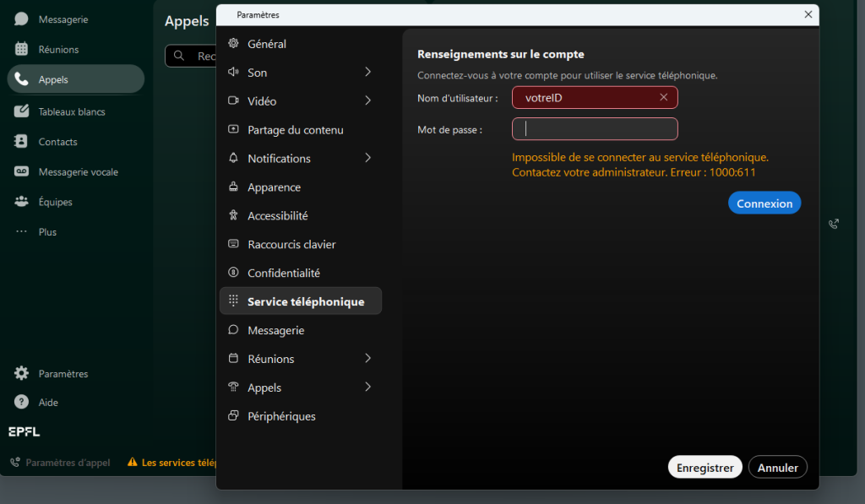This screenshot has height=504, width=865.
Task: Open Messagerie chat bubble in sidebar
Action: pos(21,19)
